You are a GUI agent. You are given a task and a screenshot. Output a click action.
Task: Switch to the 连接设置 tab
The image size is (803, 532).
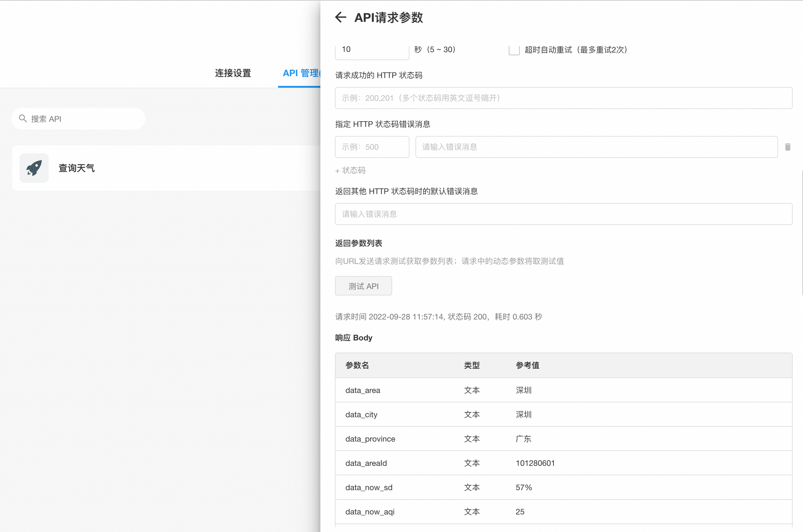(233, 73)
